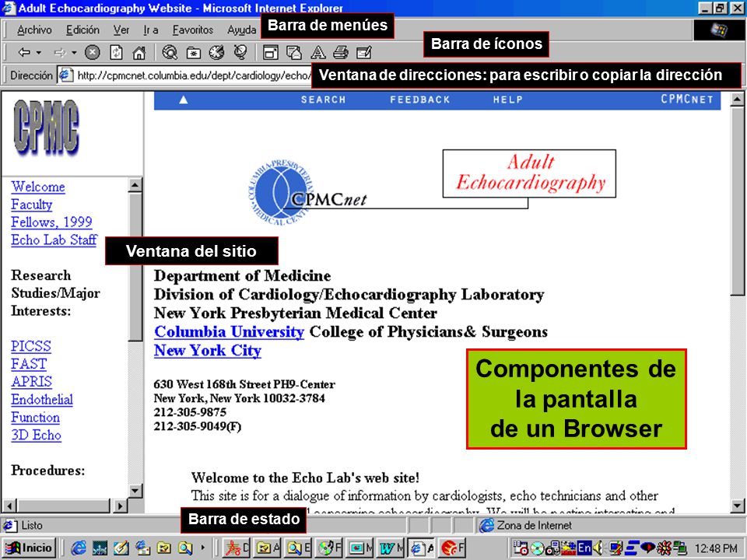747x560 pixels.
Task: Switch to Fullscreen view icon
Action: pyautogui.click(x=271, y=52)
